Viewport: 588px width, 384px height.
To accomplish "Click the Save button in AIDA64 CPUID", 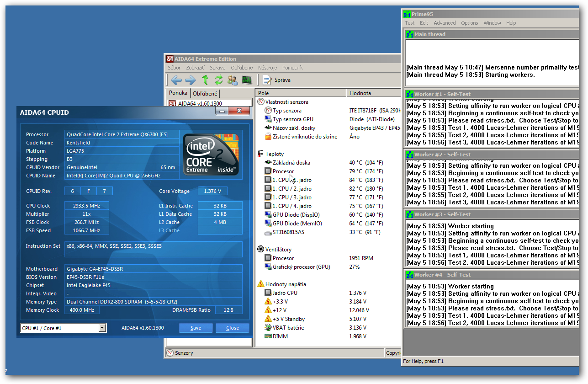I will 196,328.
